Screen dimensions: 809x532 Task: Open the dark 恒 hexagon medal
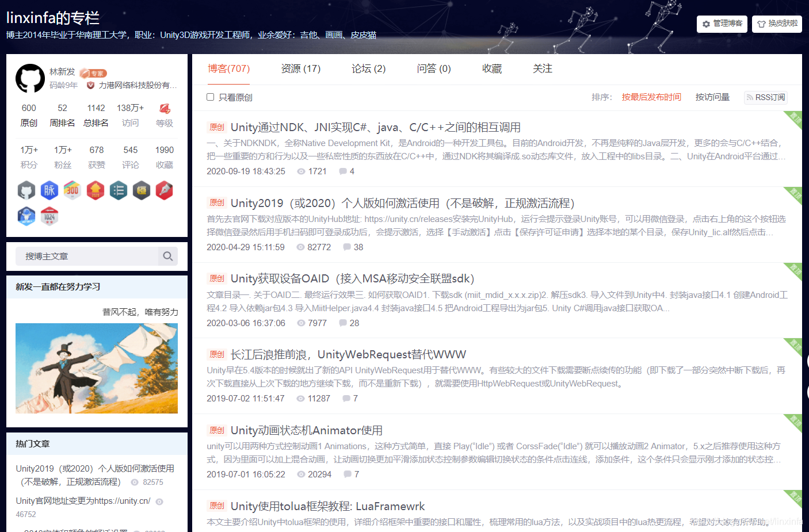142,190
